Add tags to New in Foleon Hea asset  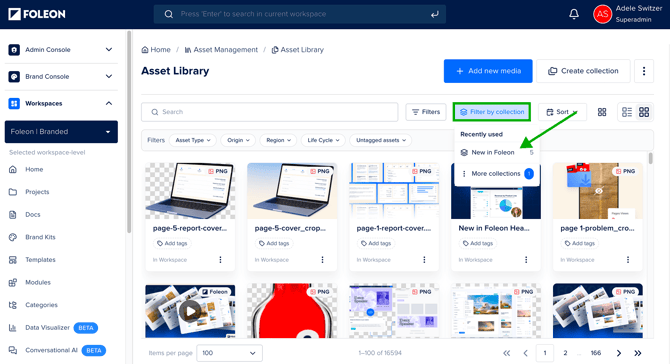478,243
